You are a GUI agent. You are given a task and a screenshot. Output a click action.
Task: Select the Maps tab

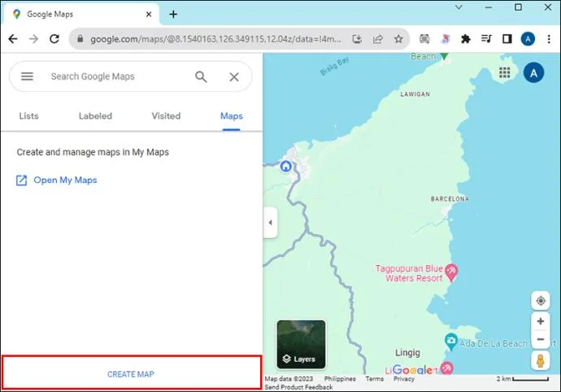(232, 116)
